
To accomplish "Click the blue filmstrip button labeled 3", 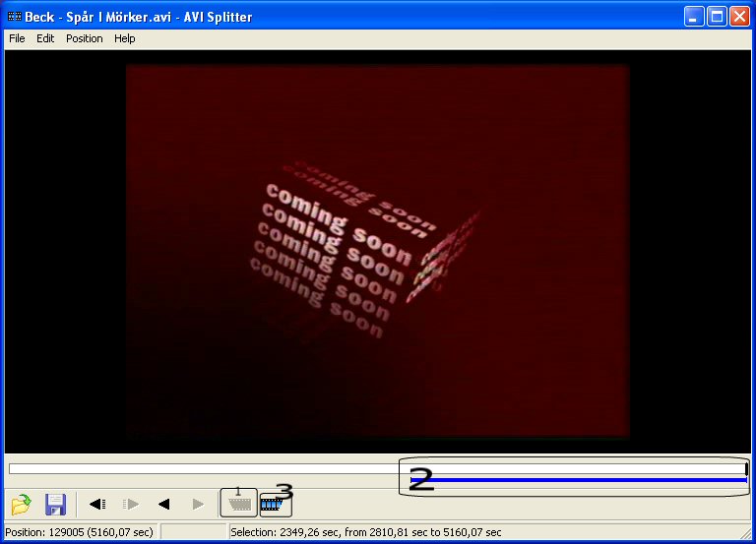I will [276, 504].
